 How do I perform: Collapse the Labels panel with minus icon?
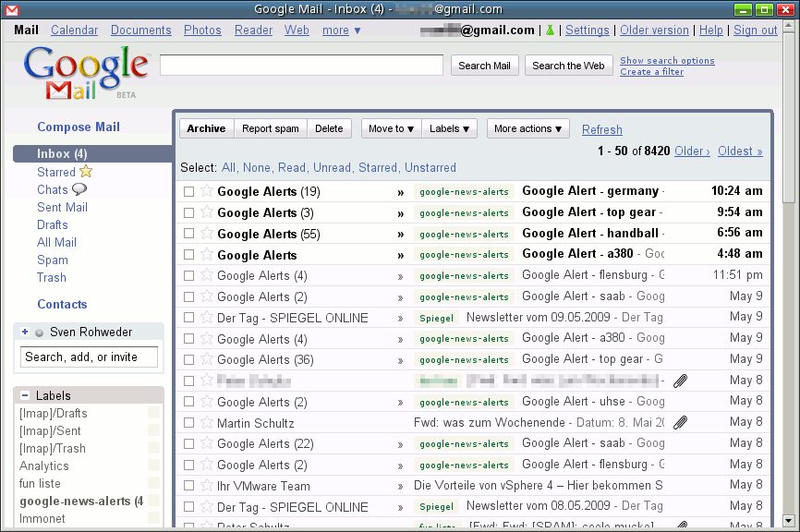point(25,395)
